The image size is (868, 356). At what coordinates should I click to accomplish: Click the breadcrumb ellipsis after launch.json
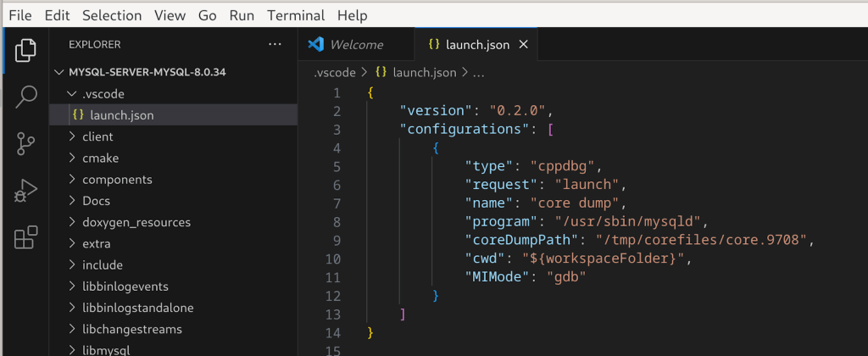(x=478, y=73)
